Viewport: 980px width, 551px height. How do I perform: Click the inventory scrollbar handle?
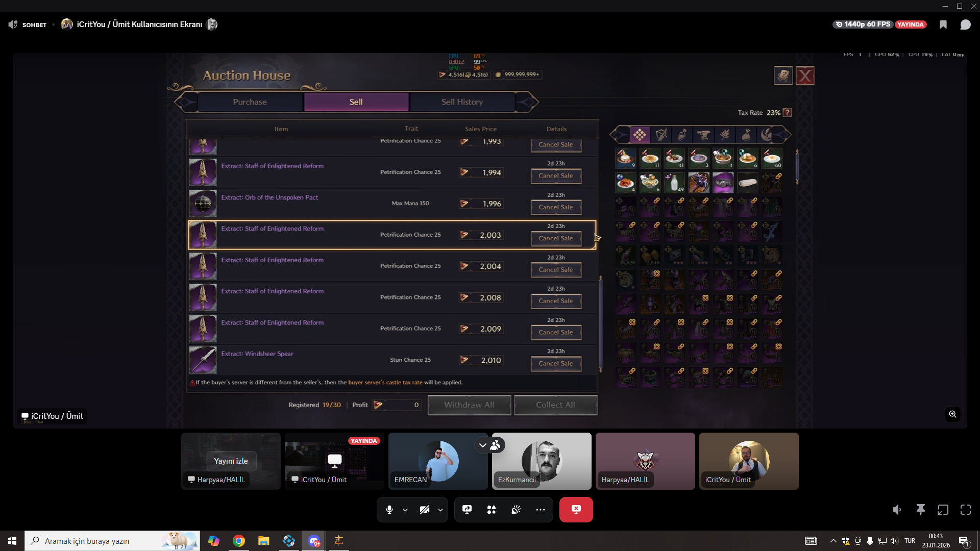point(797,166)
